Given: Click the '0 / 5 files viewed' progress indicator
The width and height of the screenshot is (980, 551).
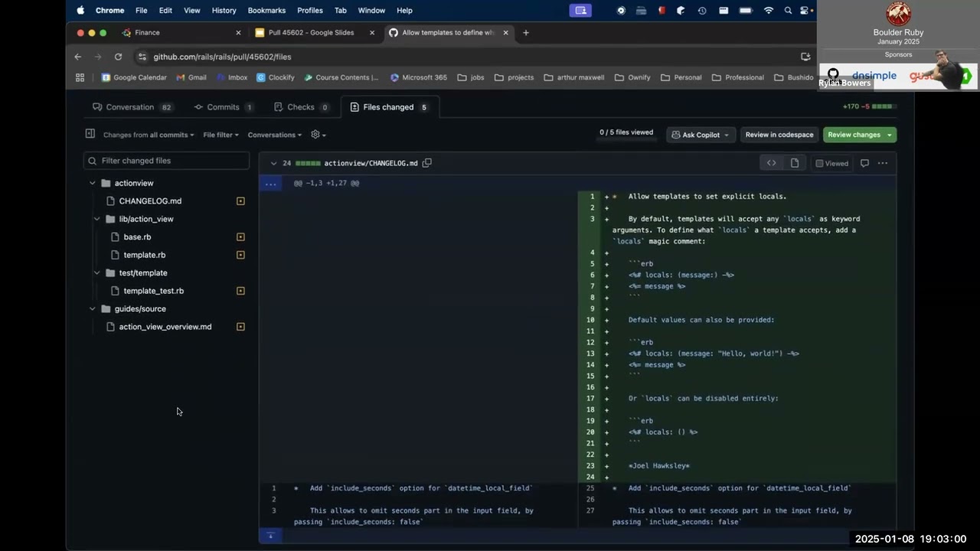Looking at the screenshot, I should pyautogui.click(x=626, y=132).
